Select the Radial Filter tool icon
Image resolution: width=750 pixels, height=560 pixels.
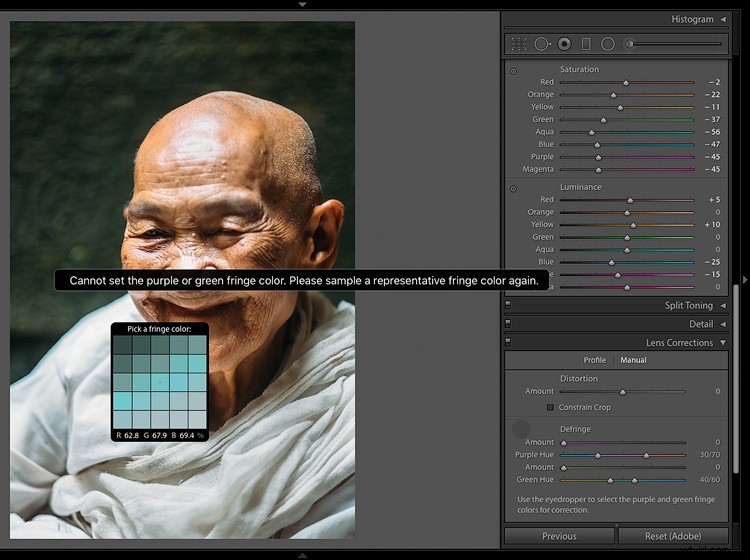tap(607, 44)
